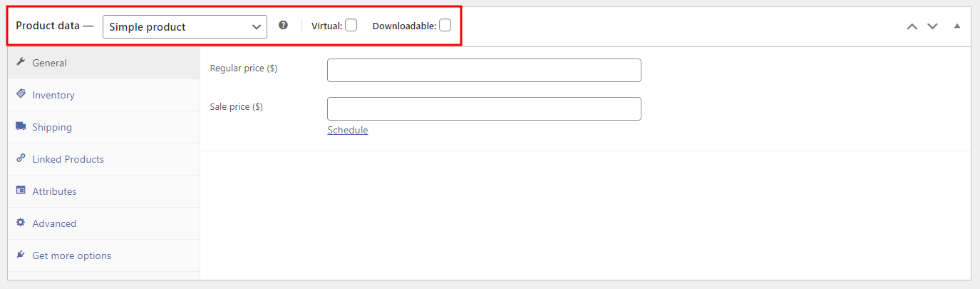Viewport: 980px width, 289px height.
Task: Click the Inventory tag icon
Action: [x=21, y=94]
